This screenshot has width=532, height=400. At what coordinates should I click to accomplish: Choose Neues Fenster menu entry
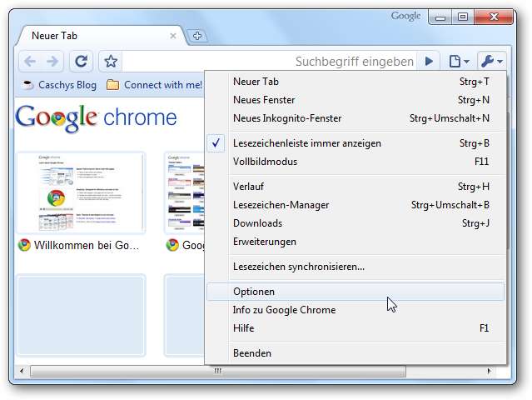355,100
